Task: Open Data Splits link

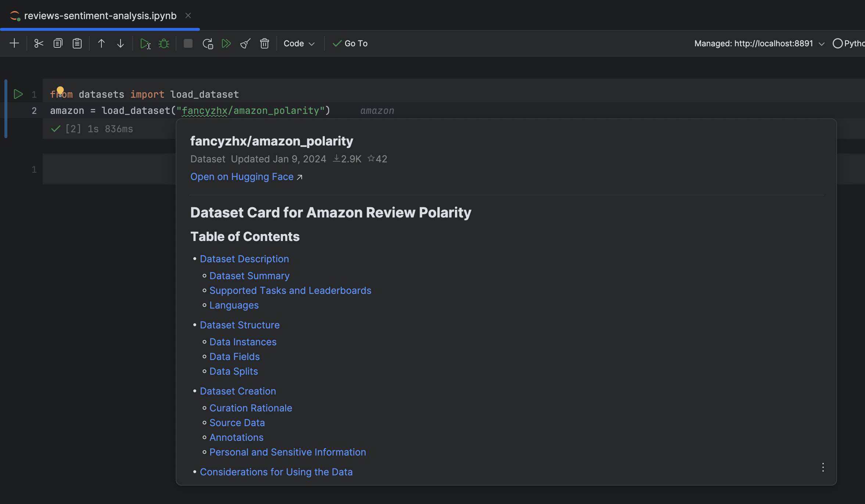Action: pos(234,371)
